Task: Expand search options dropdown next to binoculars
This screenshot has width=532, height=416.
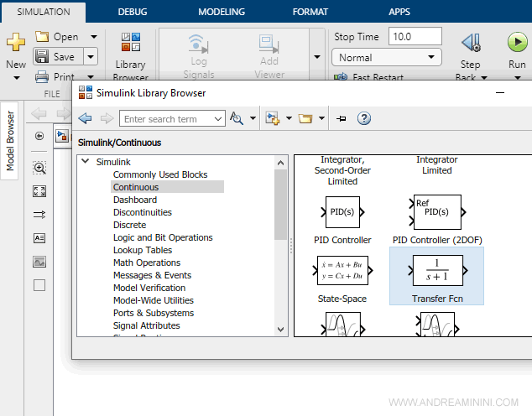Action: coord(253,118)
